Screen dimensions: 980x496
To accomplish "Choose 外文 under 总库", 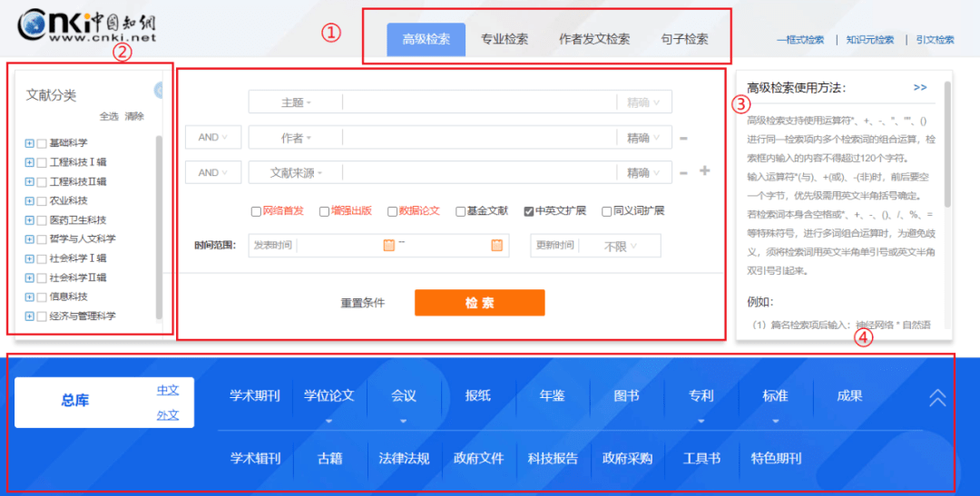I will [168, 415].
